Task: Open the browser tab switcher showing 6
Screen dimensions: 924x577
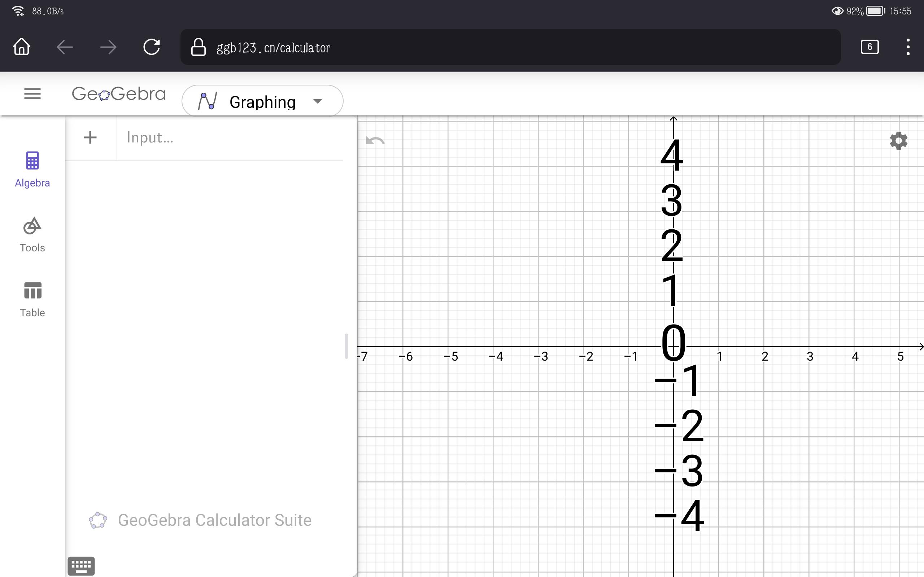Action: tap(869, 47)
